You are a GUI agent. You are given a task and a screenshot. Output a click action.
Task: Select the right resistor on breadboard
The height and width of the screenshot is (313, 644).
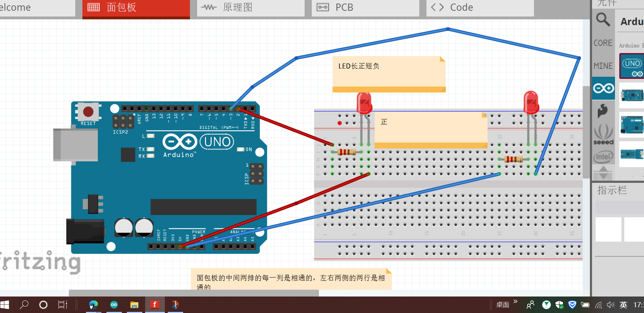point(514,159)
